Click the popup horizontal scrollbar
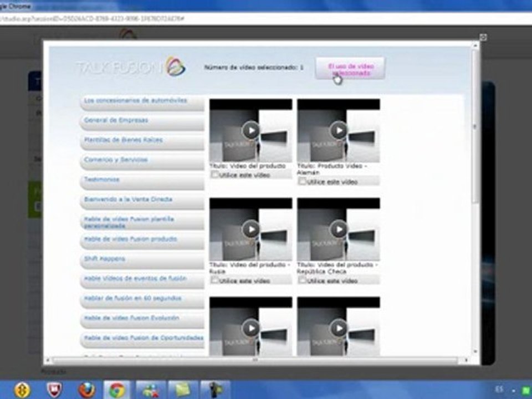Viewport: 532px width, 399px height. [x=255, y=360]
